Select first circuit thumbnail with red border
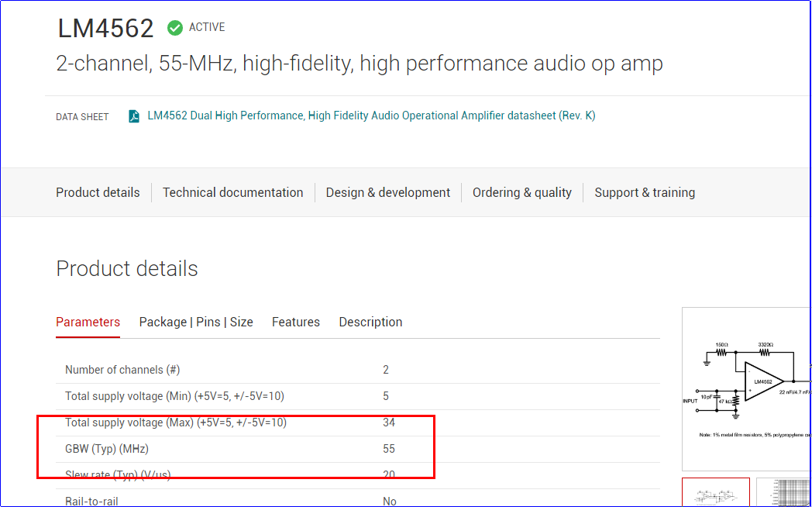The height and width of the screenshot is (507, 812). [716, 492]
